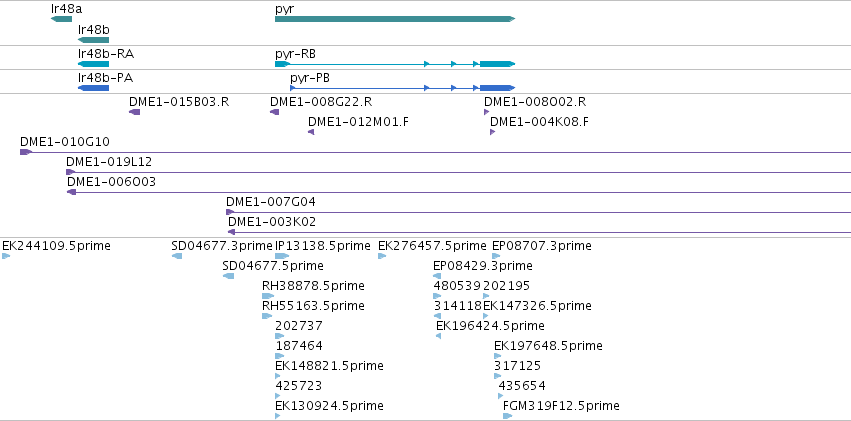Screen dimensions: 851x421
Task: Select the RH38878.5prime EST glyph
Action: tap(268, 296)
